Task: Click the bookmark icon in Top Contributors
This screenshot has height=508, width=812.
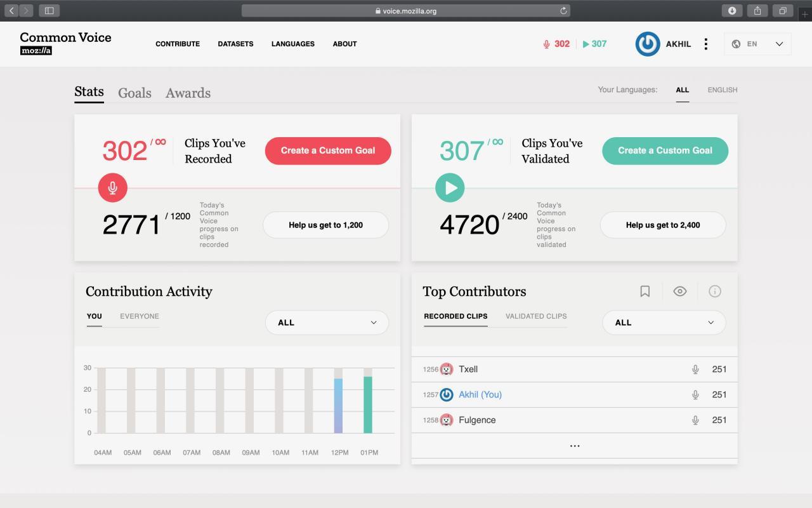Action: coord(645,291)
